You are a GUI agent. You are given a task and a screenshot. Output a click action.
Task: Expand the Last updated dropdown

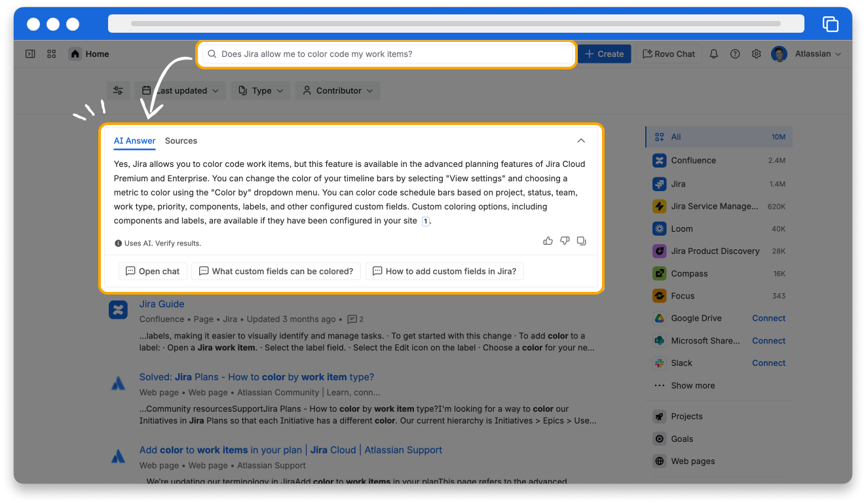(181, 91)
